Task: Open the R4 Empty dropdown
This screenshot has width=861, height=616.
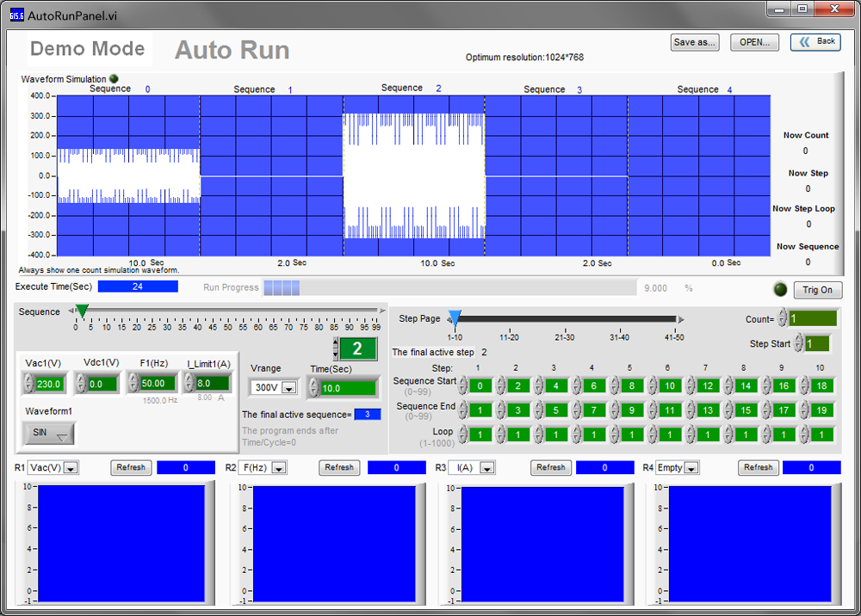Action: (691, 468)
